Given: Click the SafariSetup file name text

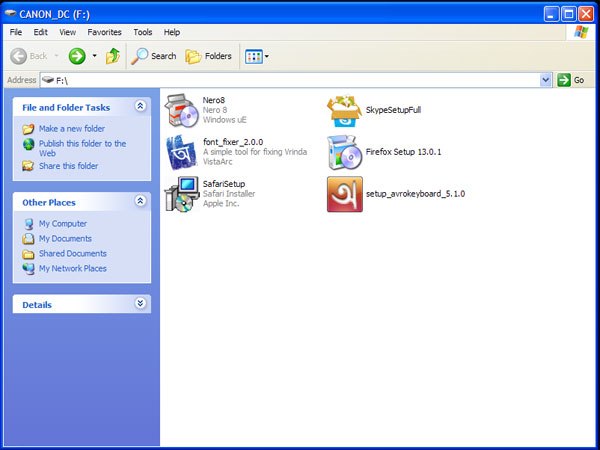Looking at the screenshot, I should pyautogui.click(x=224, y=184).
